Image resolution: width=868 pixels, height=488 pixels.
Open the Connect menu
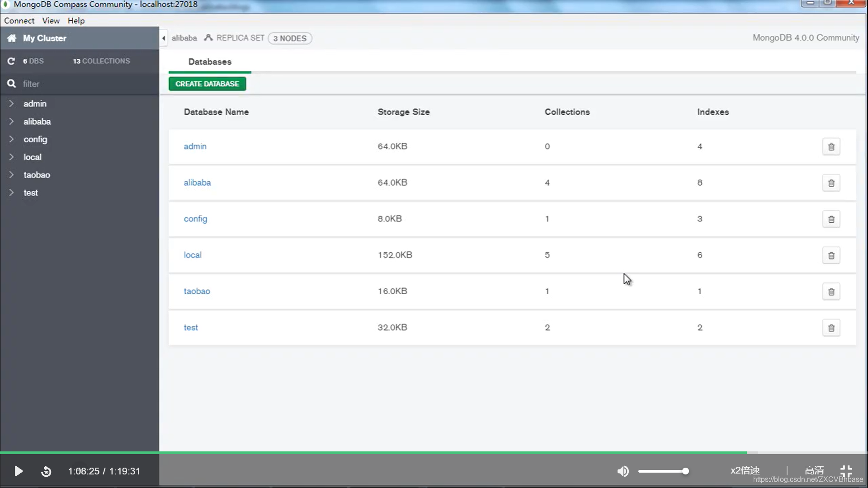(19, 21)
